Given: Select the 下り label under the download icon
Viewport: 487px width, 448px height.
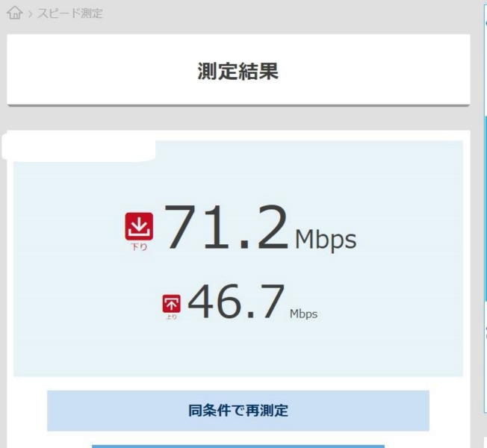Looking at the screenshot, I should (139, 247).
